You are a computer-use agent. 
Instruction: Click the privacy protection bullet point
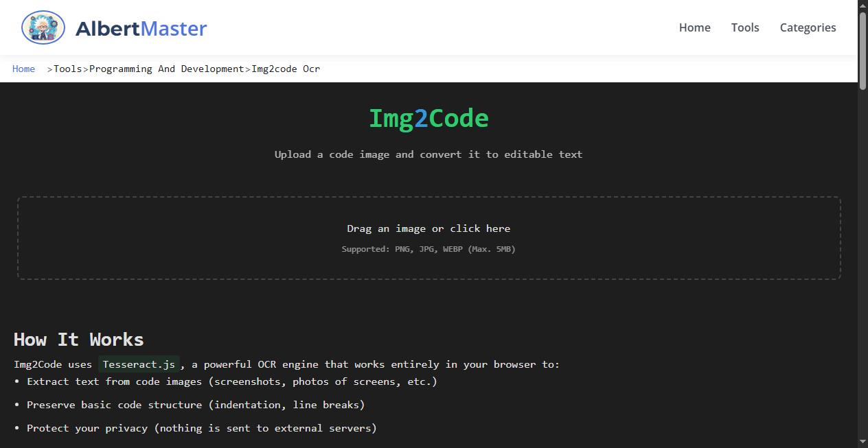tap(201, 428)
